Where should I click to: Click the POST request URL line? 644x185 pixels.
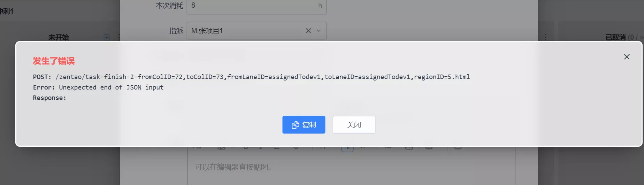pyautogui.click(x=251, y=77)
